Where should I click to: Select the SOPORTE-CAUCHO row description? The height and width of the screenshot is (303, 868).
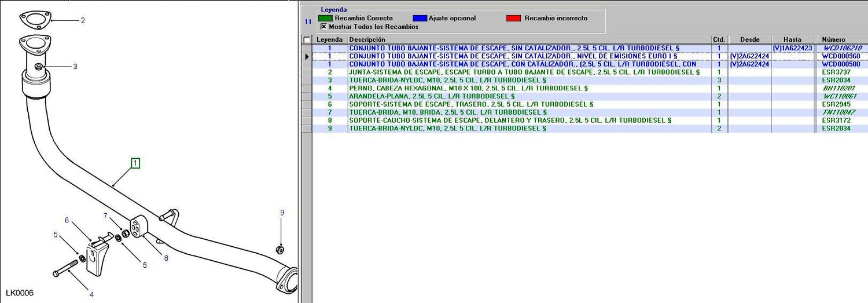pos(510,121)
